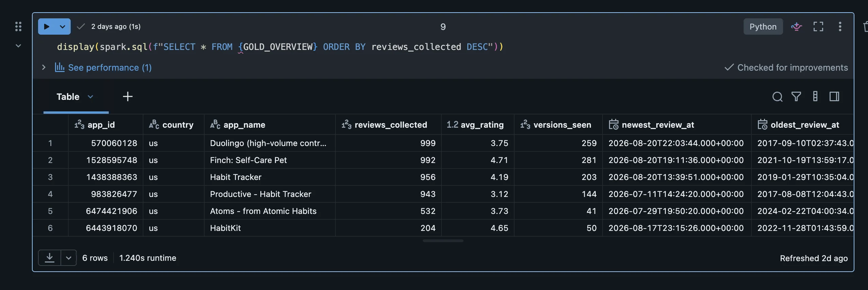Select avg_rating value 4.71
868x290 pixels.
478,160
